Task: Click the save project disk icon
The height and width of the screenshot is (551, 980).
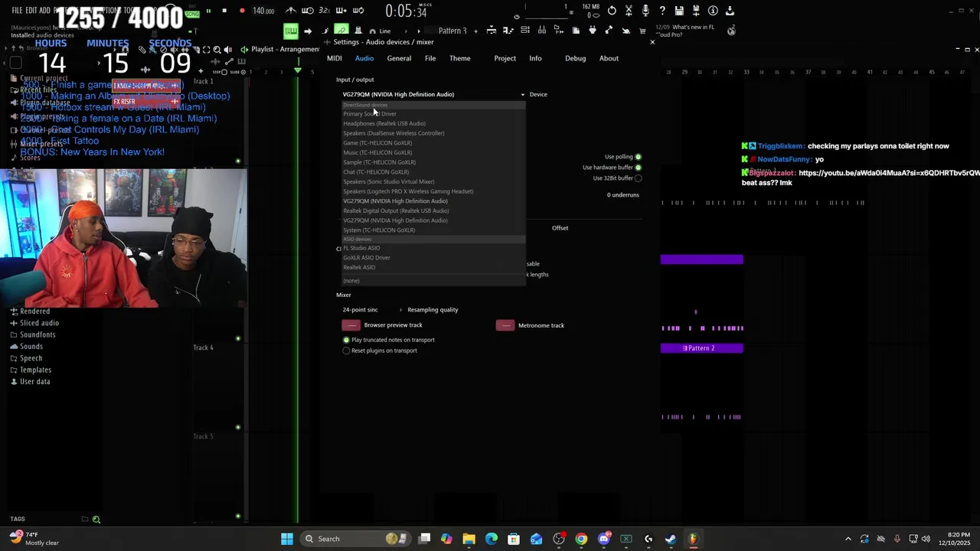Action: tap(679, 11)
